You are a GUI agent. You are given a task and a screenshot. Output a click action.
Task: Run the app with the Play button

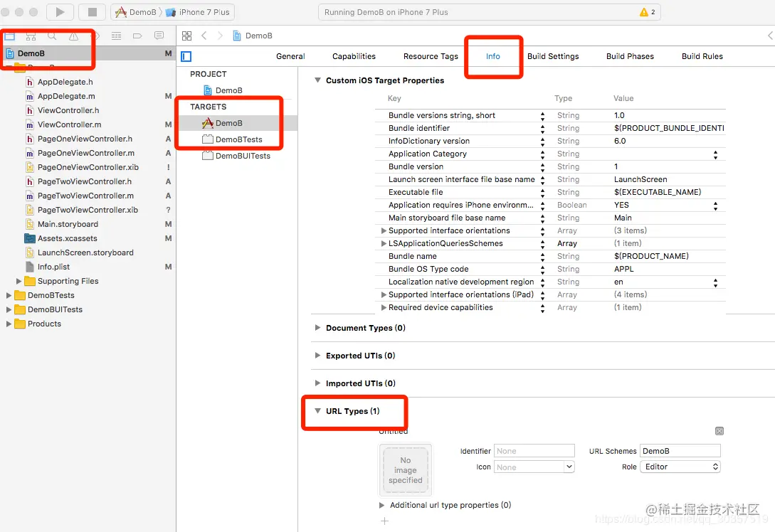pos(60,12)
